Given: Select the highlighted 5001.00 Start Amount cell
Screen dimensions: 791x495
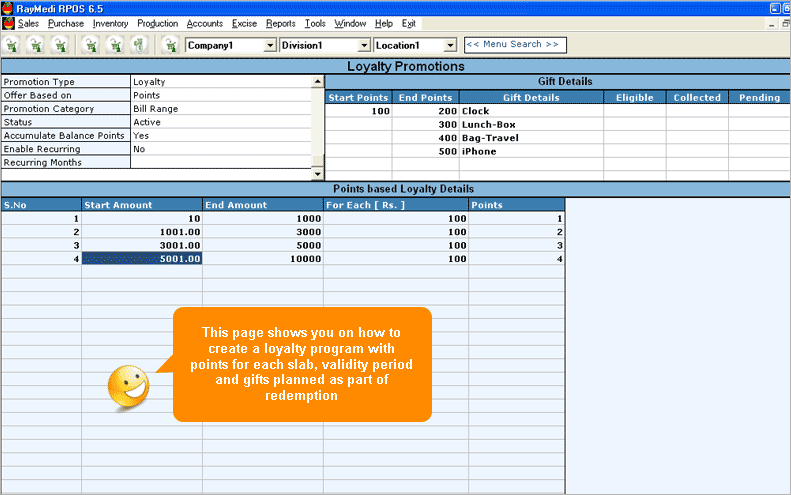Looking at the screenshot, I should [x=142, y=258].
